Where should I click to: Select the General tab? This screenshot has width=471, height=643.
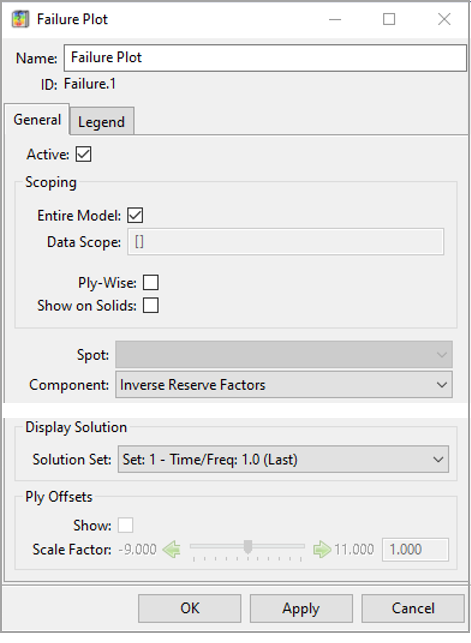pos(37,119)
